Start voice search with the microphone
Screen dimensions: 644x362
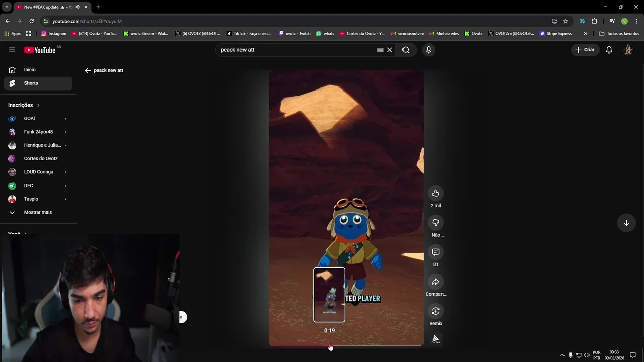[428, 50]
